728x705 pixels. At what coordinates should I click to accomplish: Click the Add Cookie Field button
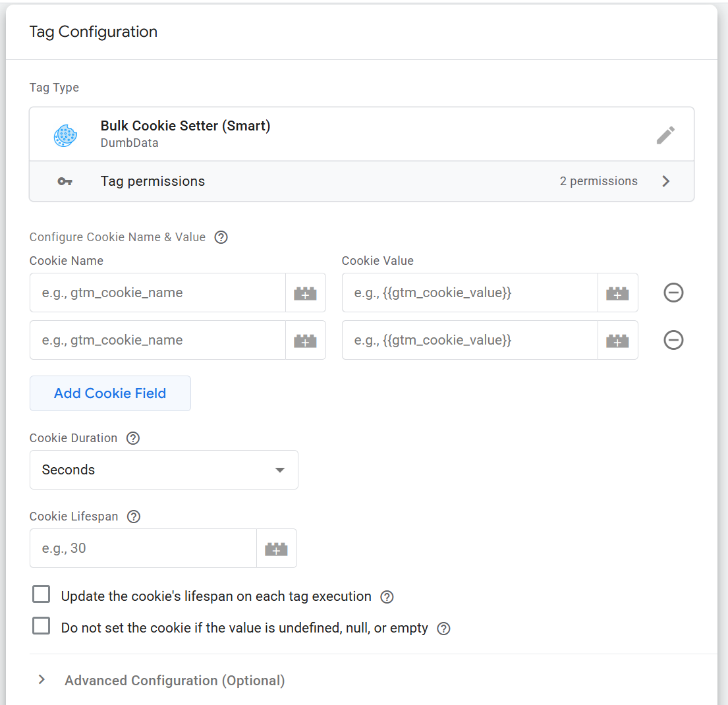pos(110,393)
